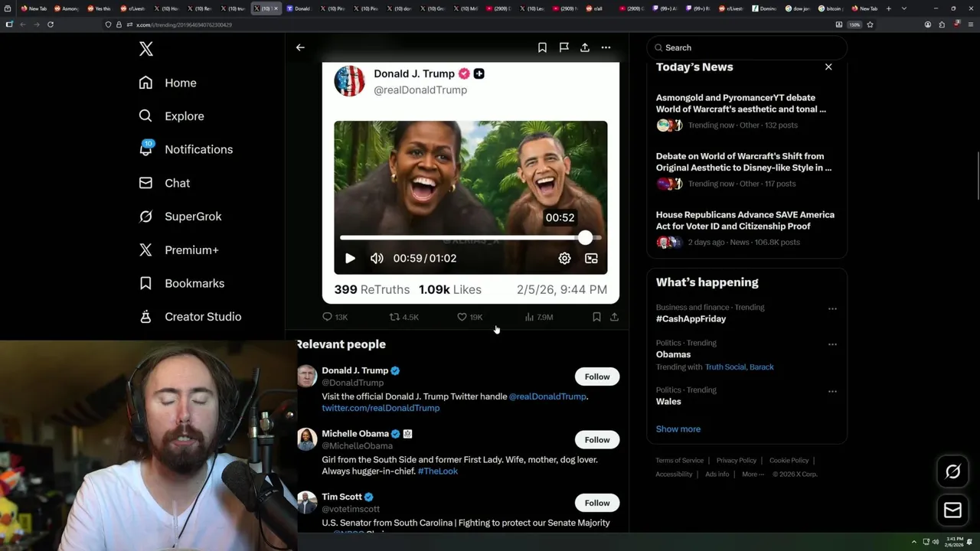Open more options for Obamas trend
The height and width of the screenshot is (551, 980).
[832, 344]
